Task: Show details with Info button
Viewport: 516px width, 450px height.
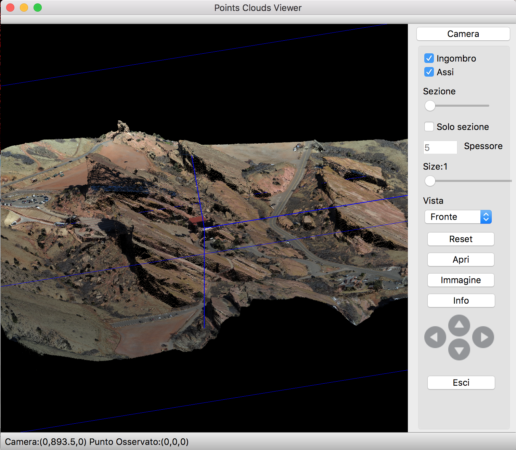Action: (x=461, y=301)
